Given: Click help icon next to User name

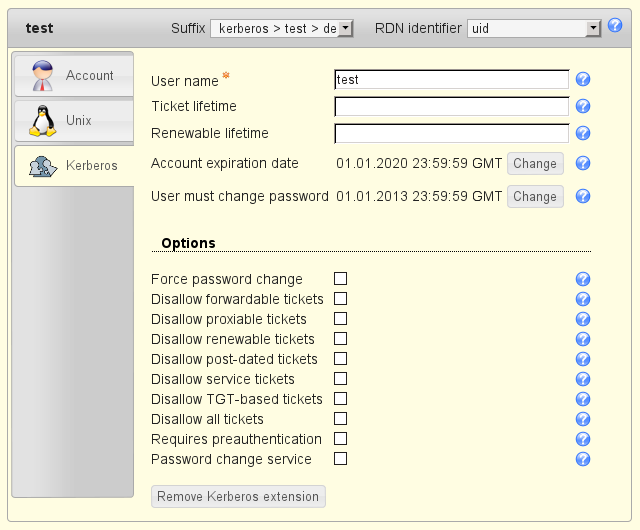Looking at the screenshot, I should click(583, 80).
